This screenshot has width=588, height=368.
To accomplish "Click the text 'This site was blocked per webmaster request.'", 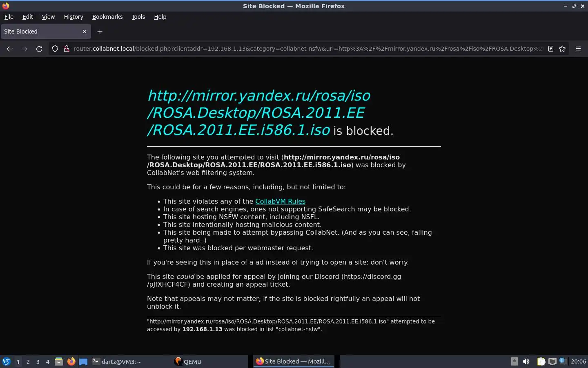I will tap(238, 248).
